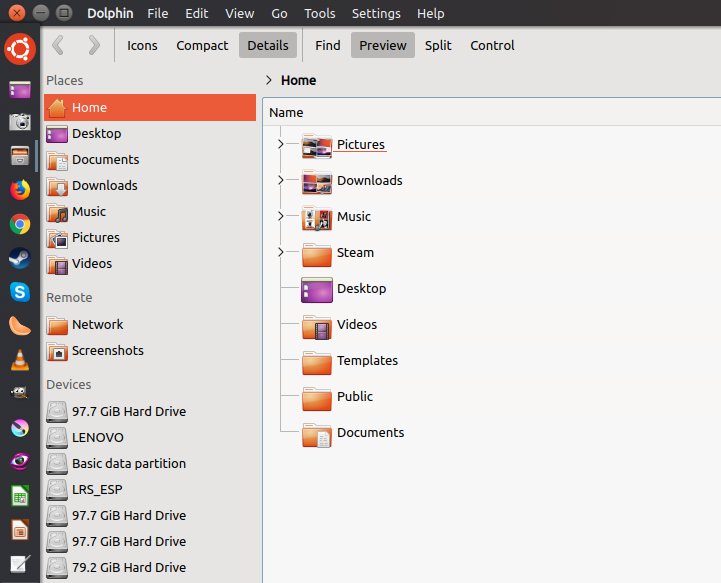This screenshot has height=583, width=721.
Task: Open Network under Remote
Action: click(x=150, y=325)
